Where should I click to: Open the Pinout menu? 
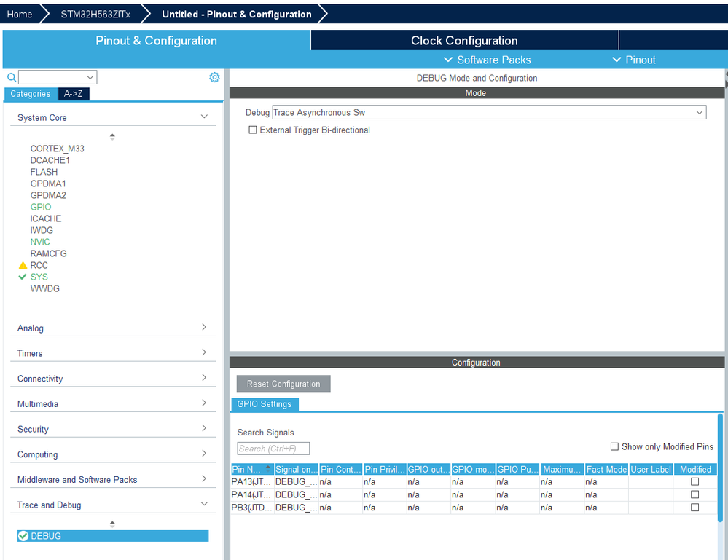pyautogui.click(x=634, y=60)
